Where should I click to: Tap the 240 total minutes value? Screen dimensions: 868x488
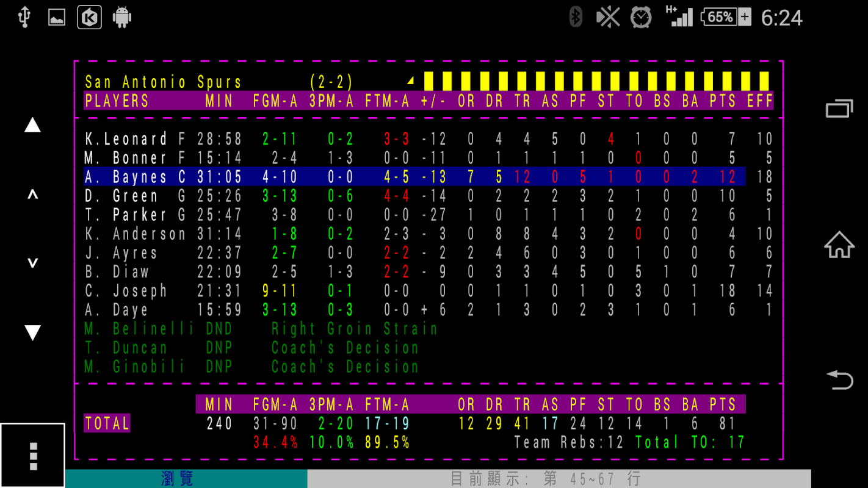coord(219,423)
